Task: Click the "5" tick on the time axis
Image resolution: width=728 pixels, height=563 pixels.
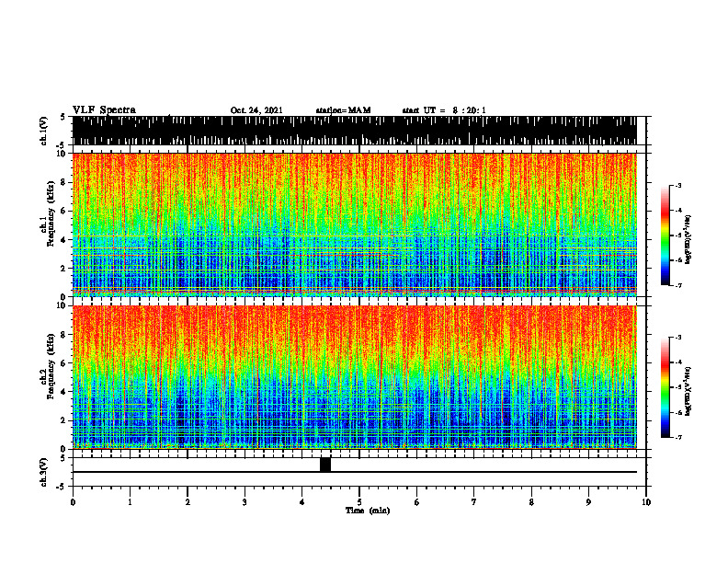Action: (x=359, y=502)
